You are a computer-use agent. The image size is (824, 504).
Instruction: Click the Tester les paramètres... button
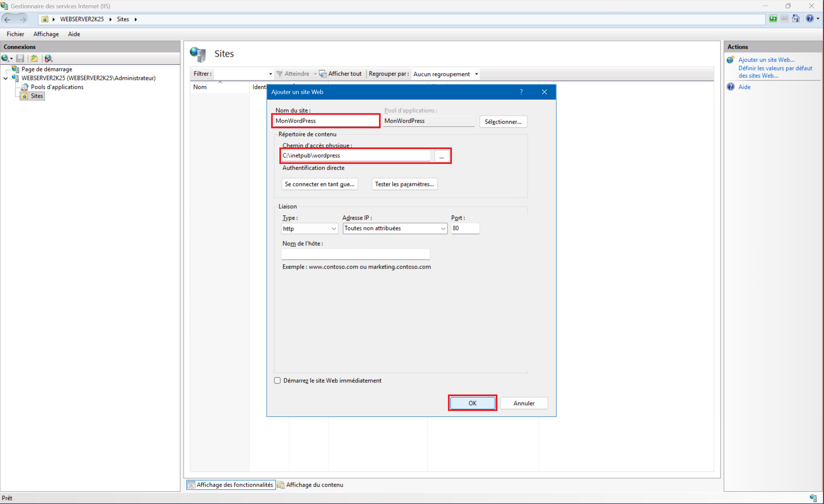click(x=404, y=184)
